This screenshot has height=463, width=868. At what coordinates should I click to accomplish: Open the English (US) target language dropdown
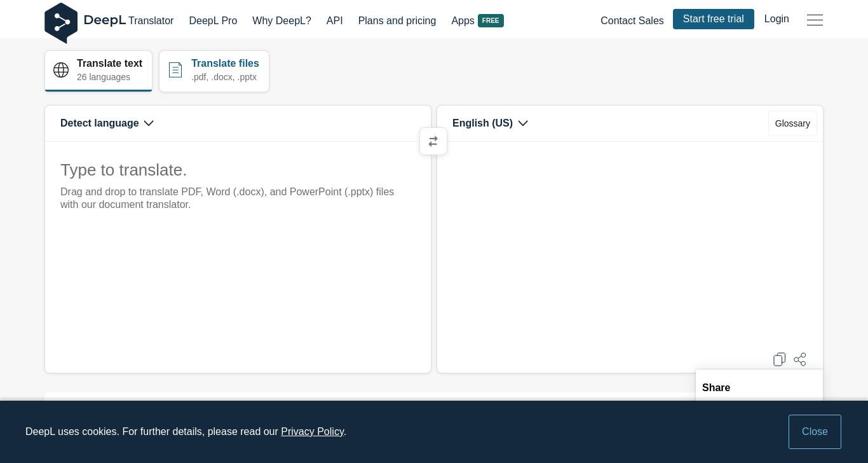click(x=490, y=123)
